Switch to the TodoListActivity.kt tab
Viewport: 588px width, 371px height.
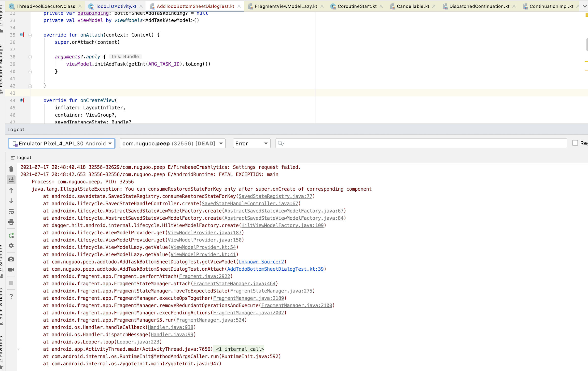click(x=116, y=6)
